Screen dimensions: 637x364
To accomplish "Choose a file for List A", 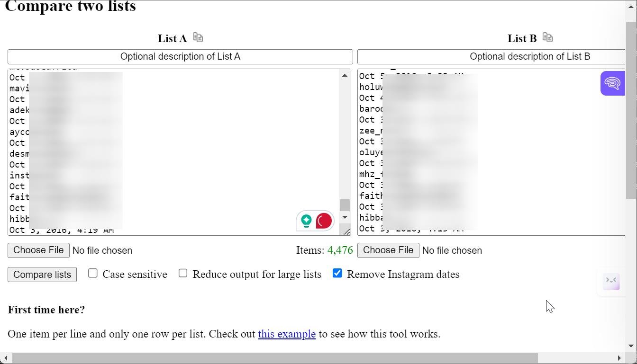I will coord(38,250).
